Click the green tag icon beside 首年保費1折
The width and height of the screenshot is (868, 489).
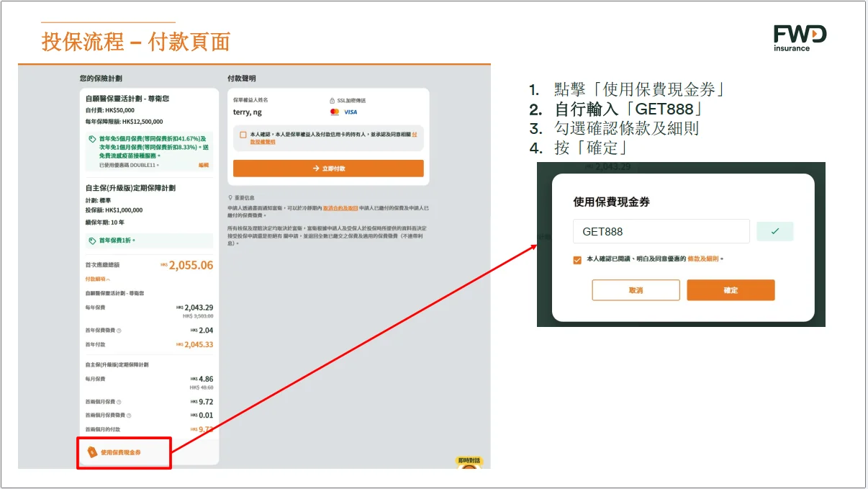click(x=92, y=241)
